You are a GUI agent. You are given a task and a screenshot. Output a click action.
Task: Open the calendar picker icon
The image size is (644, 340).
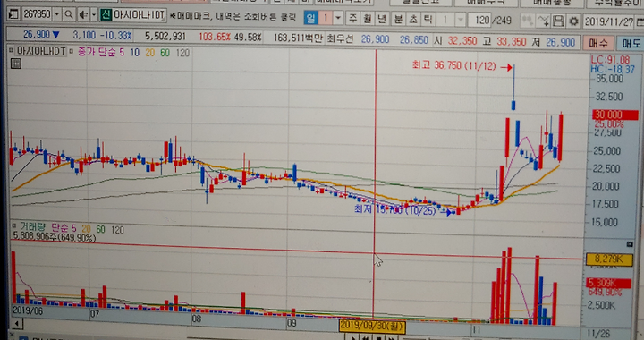coord(640,21)
